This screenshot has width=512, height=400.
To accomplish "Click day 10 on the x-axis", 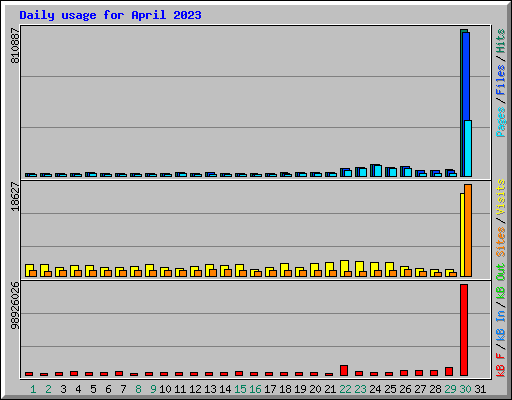I will pyautogui.click(x=165, y=389).
